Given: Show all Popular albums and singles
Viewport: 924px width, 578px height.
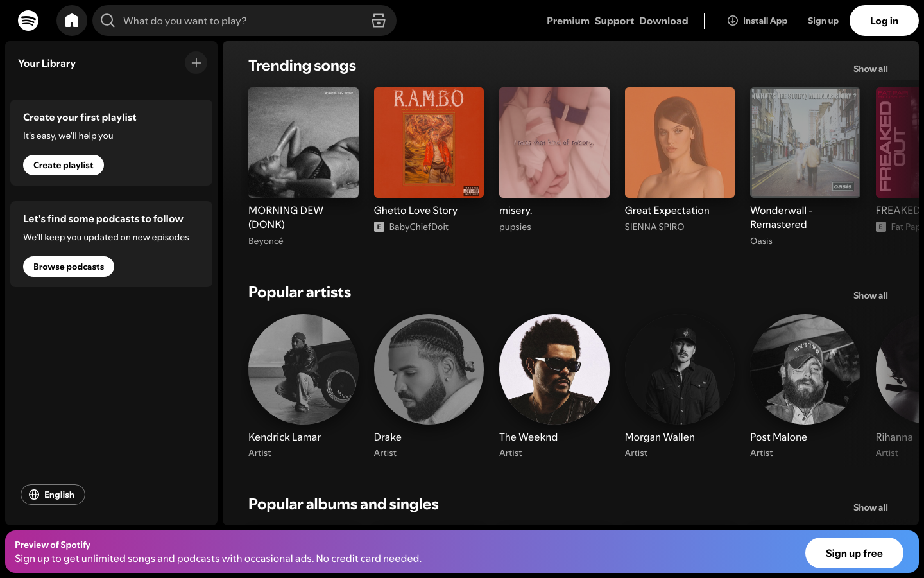Looking at the screenshot, I should [x=871, y=507].
